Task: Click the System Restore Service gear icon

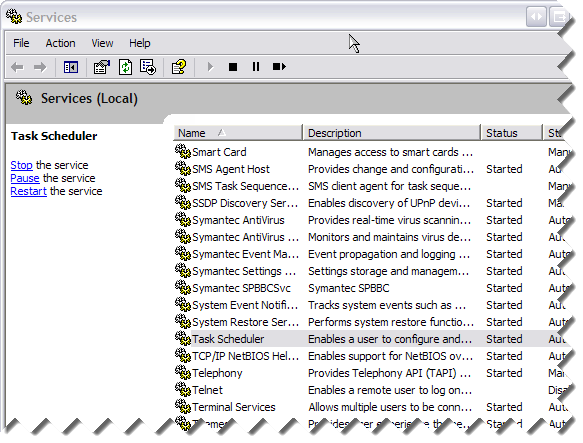Action: 183,321
